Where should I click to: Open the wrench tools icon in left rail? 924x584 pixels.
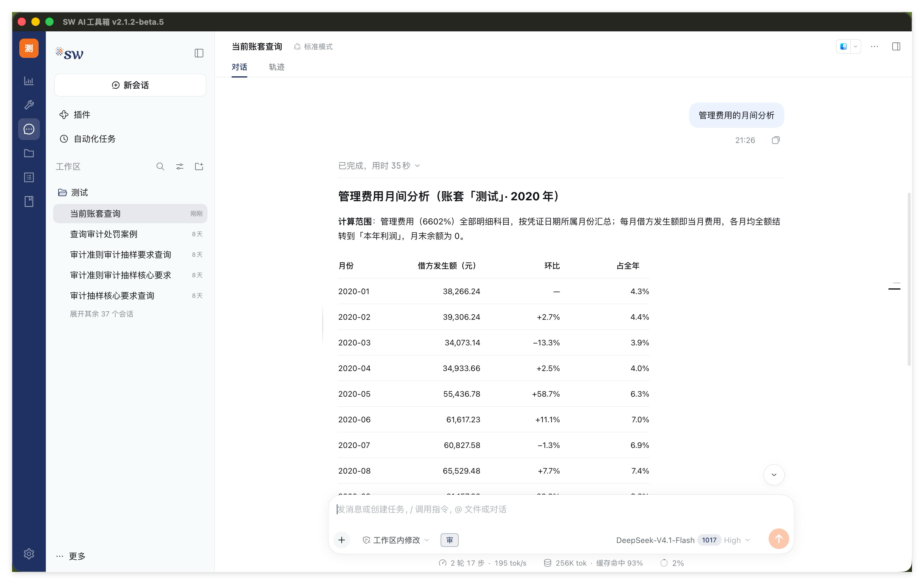coord(29,105)
